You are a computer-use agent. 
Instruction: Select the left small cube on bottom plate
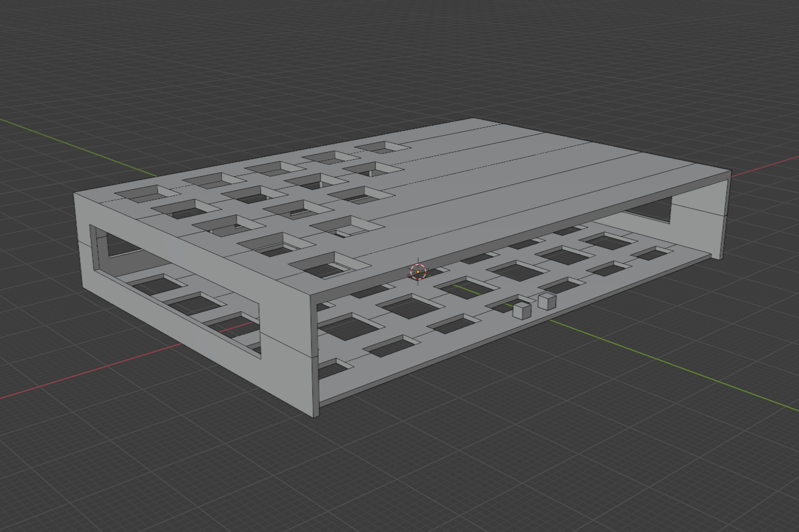(521, 311)
